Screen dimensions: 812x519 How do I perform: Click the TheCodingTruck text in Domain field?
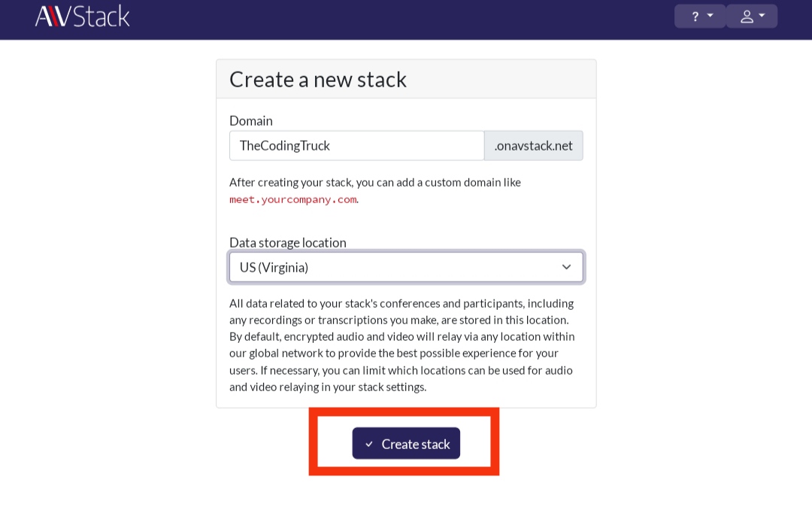pyautogui.click(x=284, y=146)
